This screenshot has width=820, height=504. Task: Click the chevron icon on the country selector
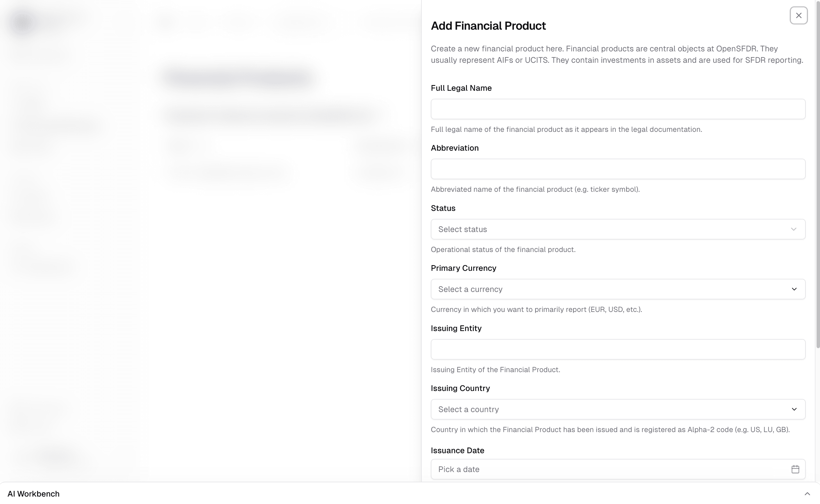pos(794,409)
